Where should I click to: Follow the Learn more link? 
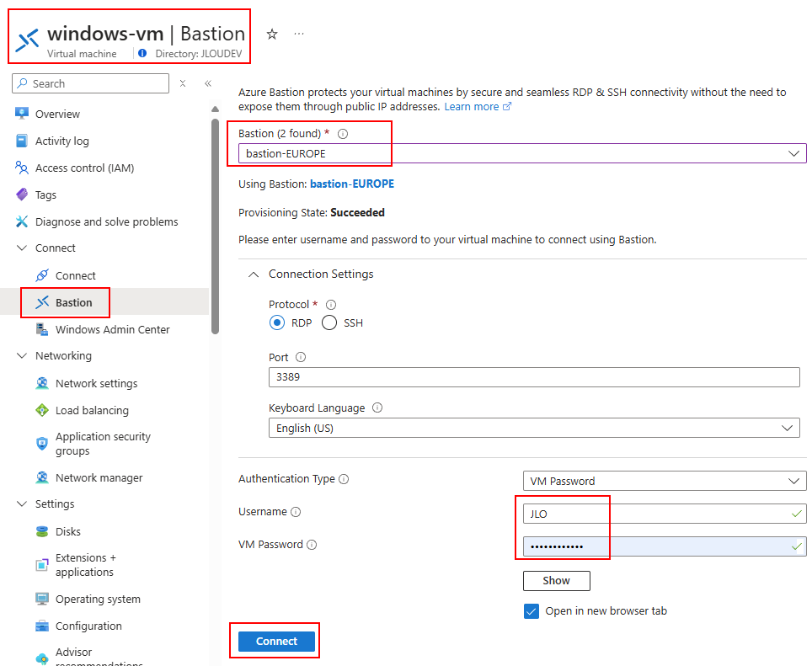click(478, 107)
